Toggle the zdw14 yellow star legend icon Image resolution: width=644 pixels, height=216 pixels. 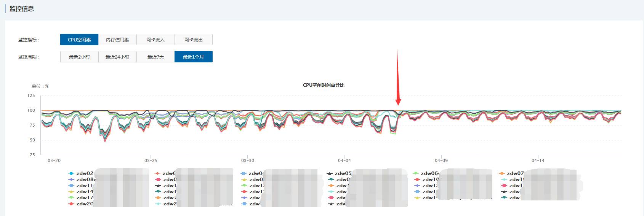[71, 192]
